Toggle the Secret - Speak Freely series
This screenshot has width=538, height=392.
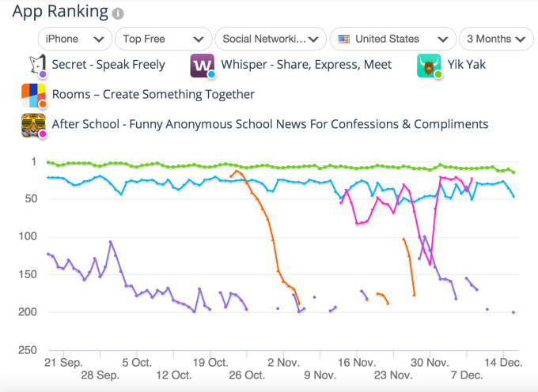coord(108,65)
